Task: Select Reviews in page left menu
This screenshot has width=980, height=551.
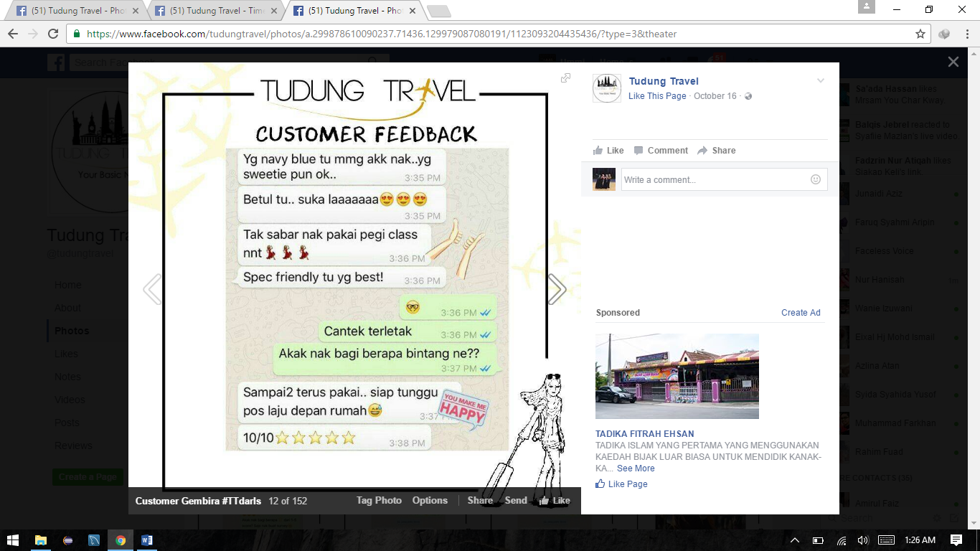Action: pos(73,446)
